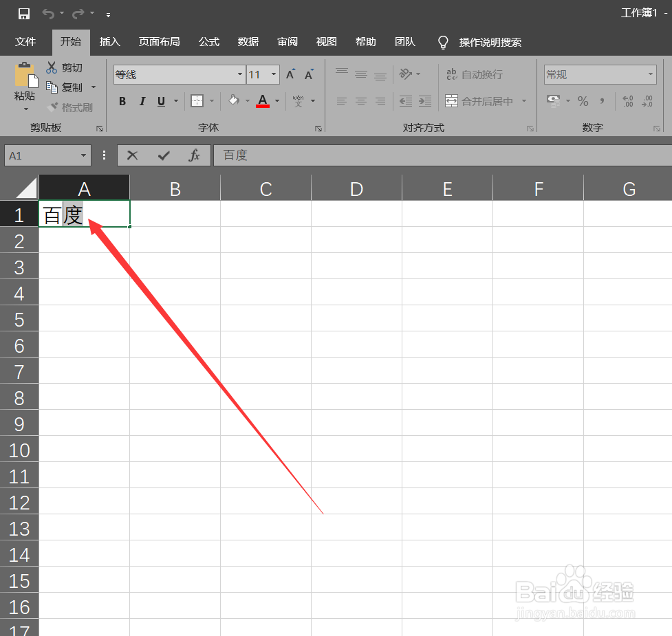Toggle bold formatting
The image size is (672, 636).
click(x=122, y=101)
